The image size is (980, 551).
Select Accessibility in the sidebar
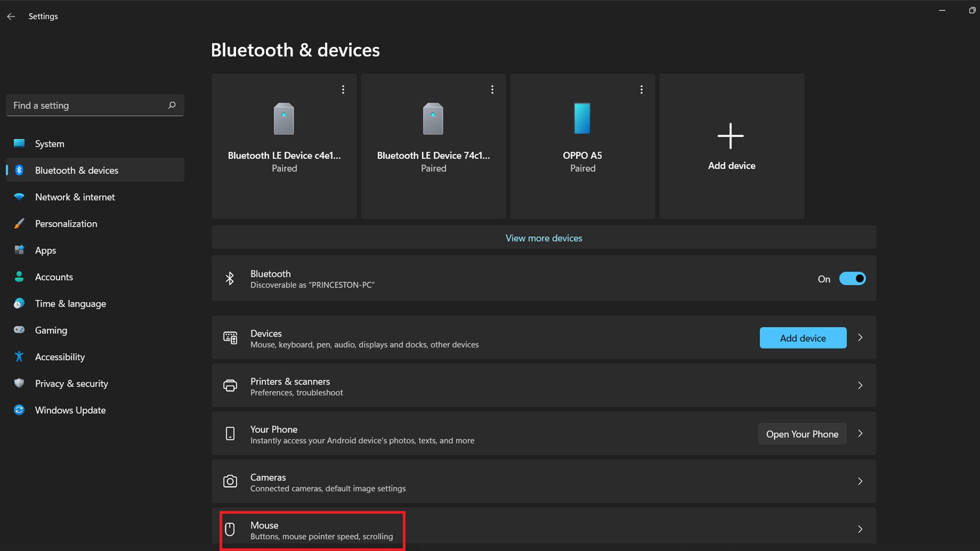[60, 357]
